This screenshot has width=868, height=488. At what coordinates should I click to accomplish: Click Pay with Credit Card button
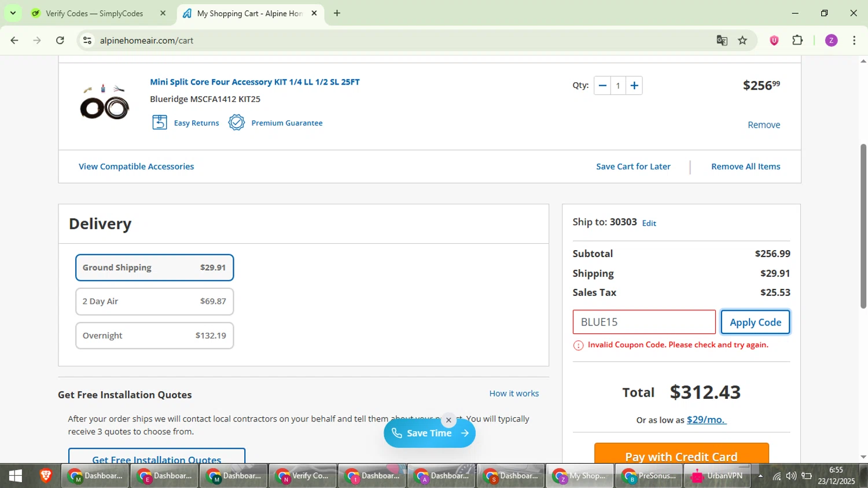coord(682,453)
